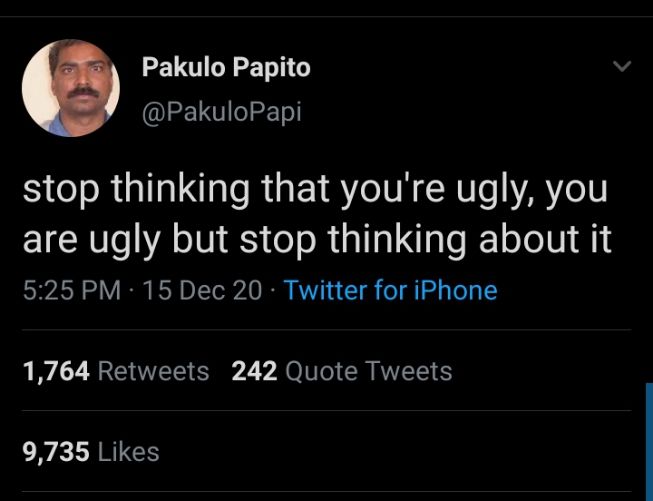Open Pakulo Papito's profile picture
The width and height of the screenshot is (653, 501).
(x=71, y=87)
